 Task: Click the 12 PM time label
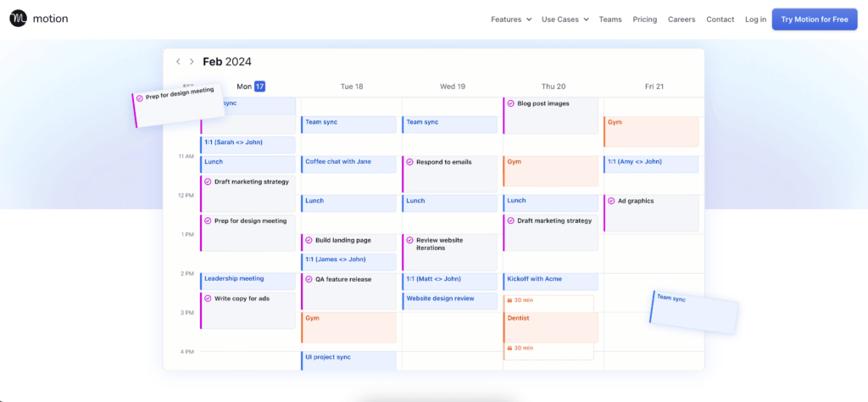[x=186, y=195]
